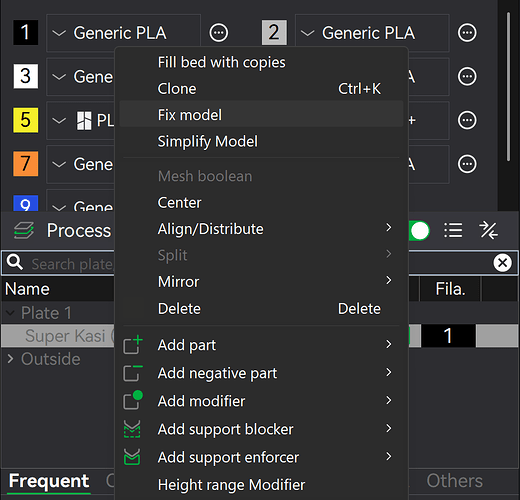520x500 pixels.
Task: Expand the Align/Distribute submenu arrow
Action: click(388, 227)
